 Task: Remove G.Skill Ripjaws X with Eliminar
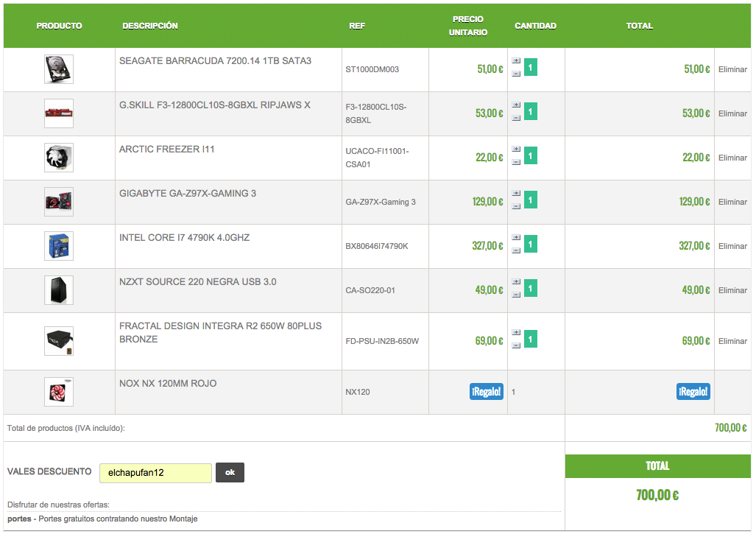[732, 114]
